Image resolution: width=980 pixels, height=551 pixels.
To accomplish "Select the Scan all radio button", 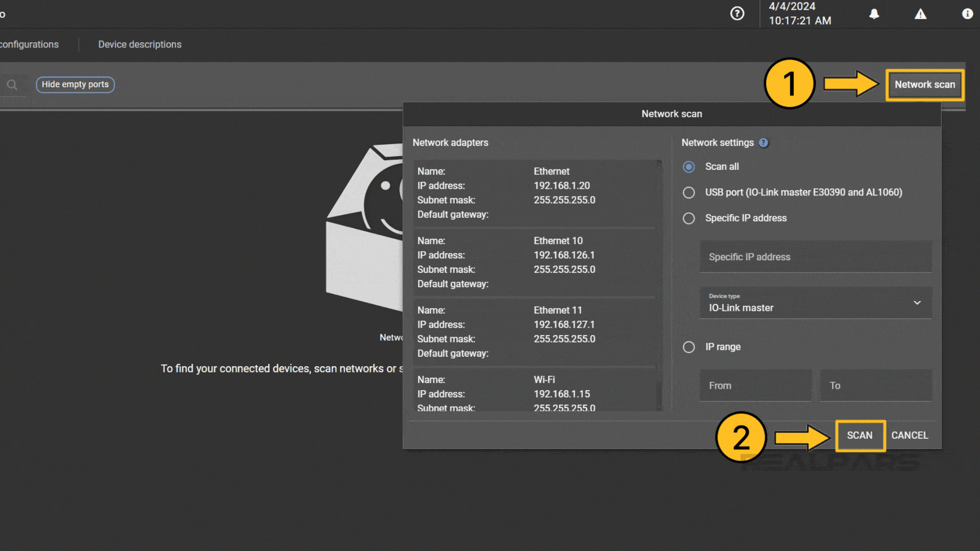I will click(x=689, y=167).
